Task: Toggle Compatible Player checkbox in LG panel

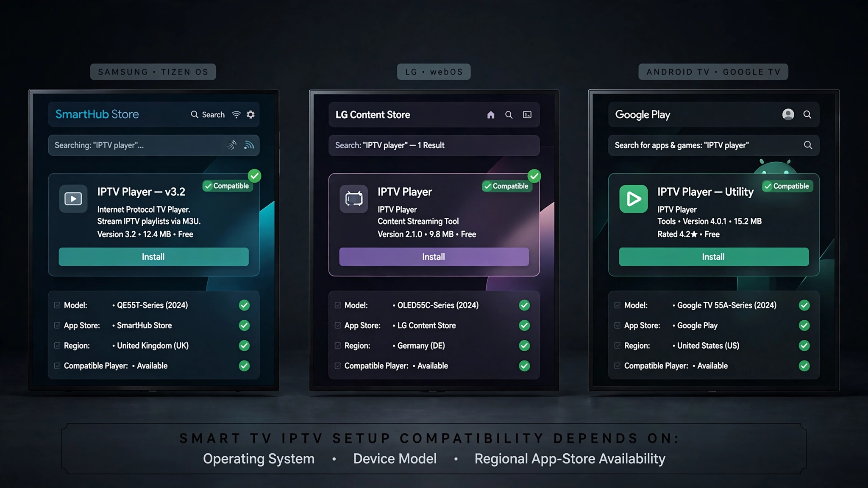Action: click(x=338, y=366)
